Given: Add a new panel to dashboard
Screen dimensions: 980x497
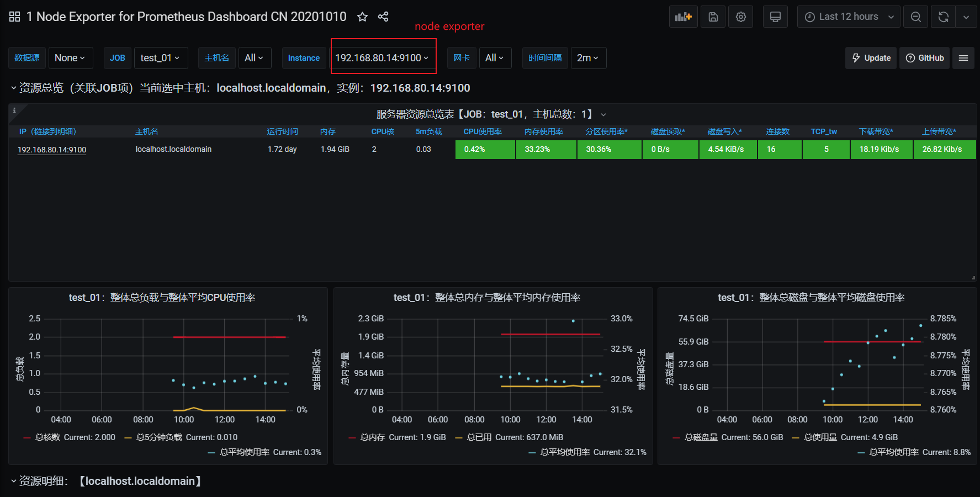Looking at the screenshot, I should (684, 17).
